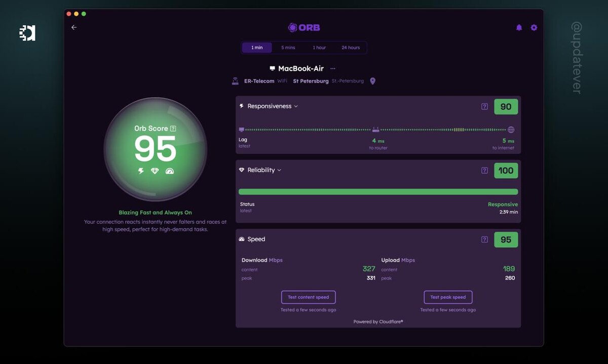The height and width of the screenshot is (364, 608).
Task: Open Speed help question icon
Action: click(x=484, y=239)
